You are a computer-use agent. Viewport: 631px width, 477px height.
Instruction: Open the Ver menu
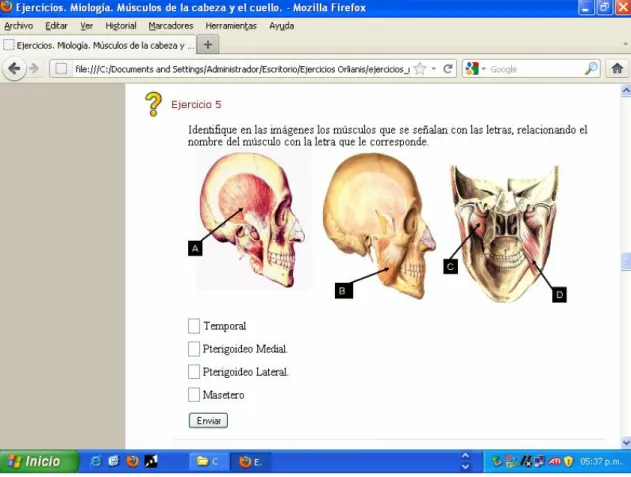(x=87, y=26)
